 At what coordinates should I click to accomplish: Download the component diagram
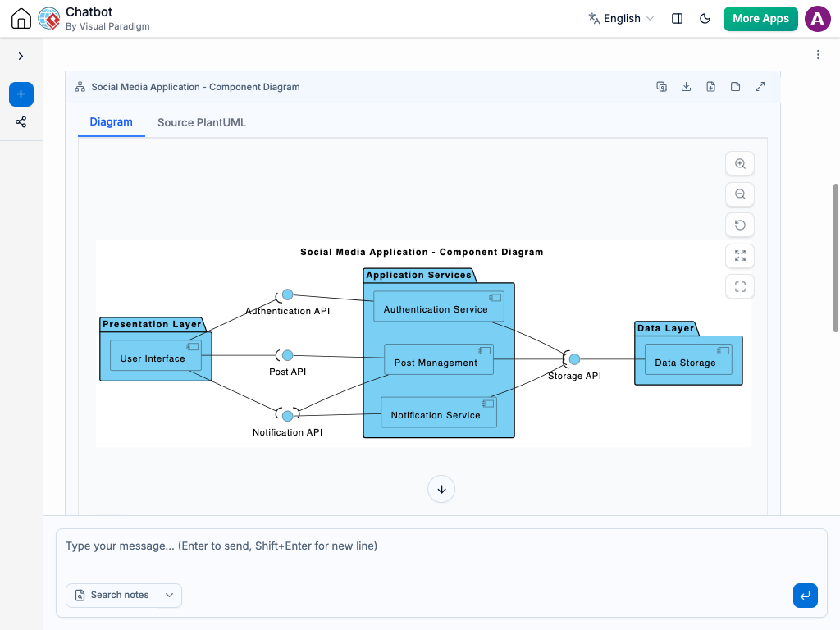pos(686,87)
